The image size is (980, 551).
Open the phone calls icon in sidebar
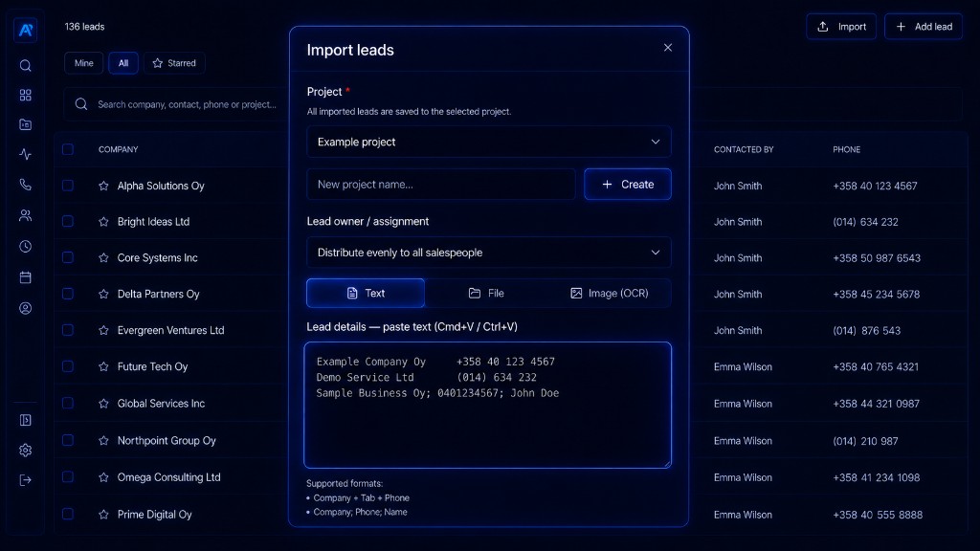click(x=25, y=185)
